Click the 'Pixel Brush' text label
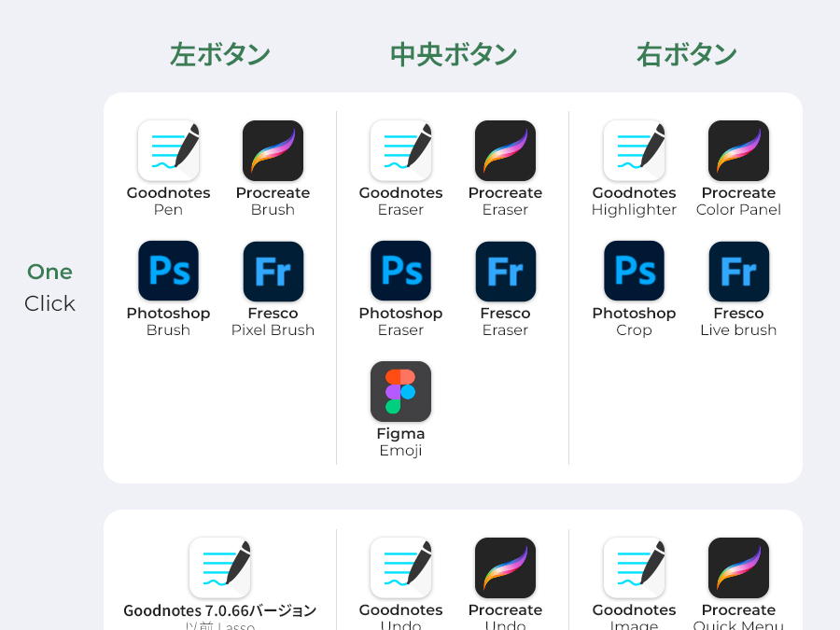The width and height of the screenshot is (840, 630). tap(273, 330)
